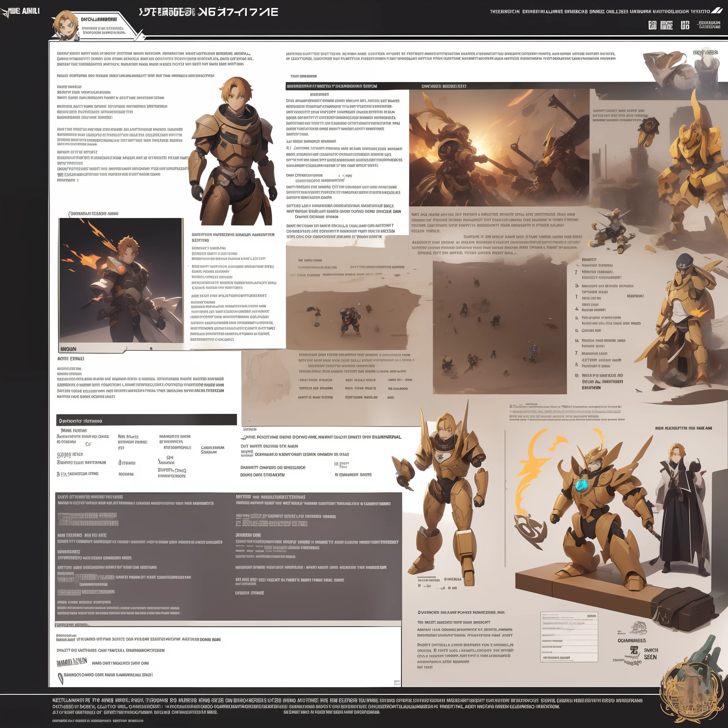Click the middle wide blocky glyph in header
This screenshot has width=728, height=728.
point(667,25)
